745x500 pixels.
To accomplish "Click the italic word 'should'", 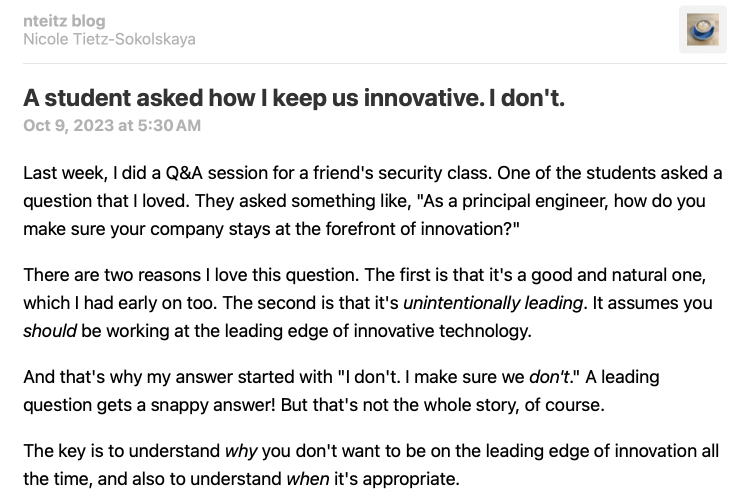I will tap(49, 331).
